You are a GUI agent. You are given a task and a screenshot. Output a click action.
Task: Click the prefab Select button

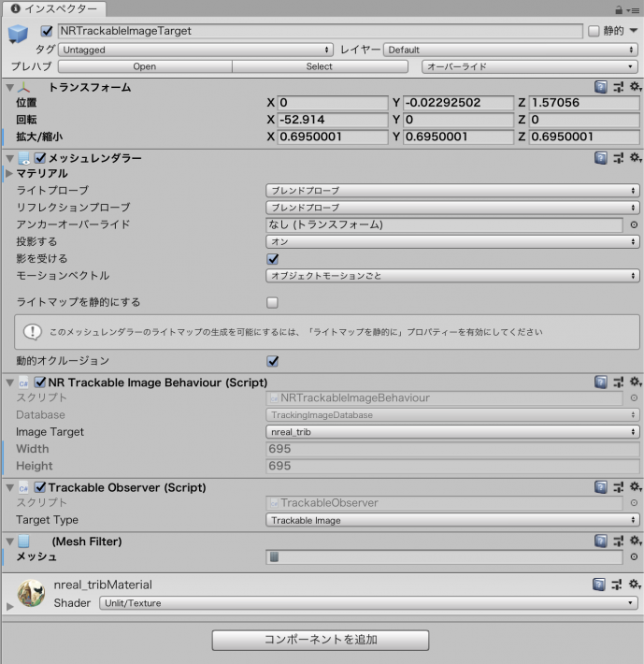(320, 66)
